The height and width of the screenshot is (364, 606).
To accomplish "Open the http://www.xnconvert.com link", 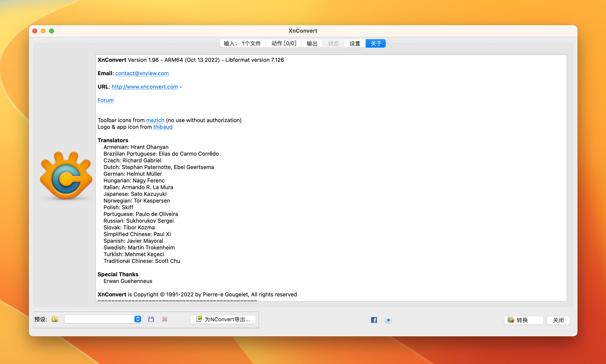I will [x=144, y=87].
